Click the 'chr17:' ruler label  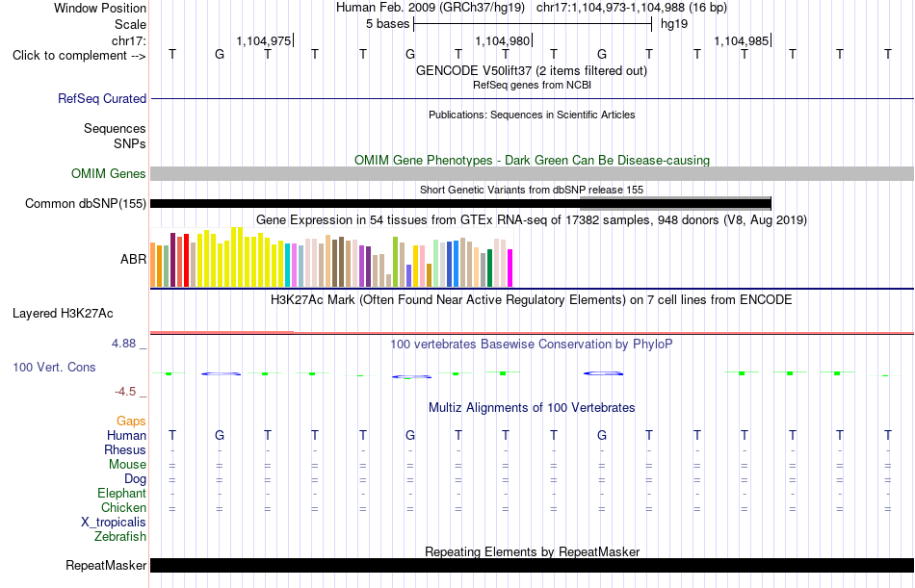[x=128, y=40]
